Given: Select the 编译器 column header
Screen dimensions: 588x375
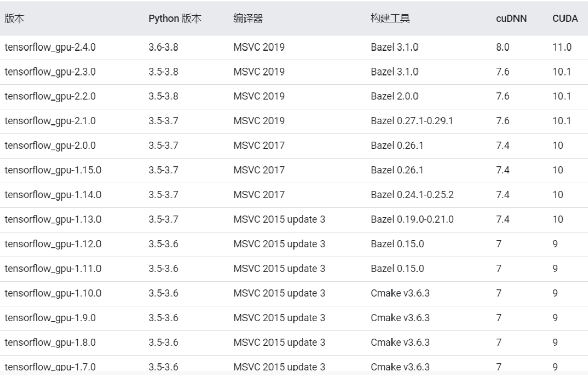Looking at the screenshot, I should coord(248,18).
